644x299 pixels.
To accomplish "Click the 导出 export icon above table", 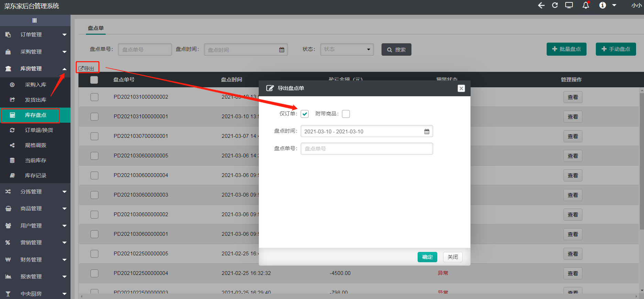I will pos(81,68).
